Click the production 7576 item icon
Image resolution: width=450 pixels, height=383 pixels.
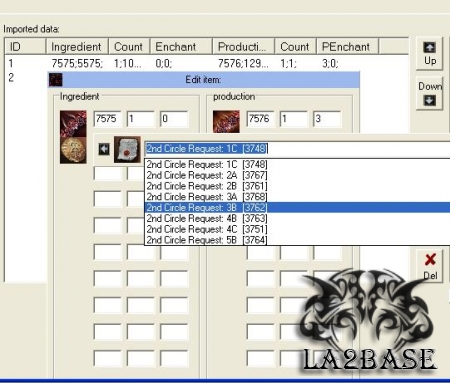click(226, 122)
